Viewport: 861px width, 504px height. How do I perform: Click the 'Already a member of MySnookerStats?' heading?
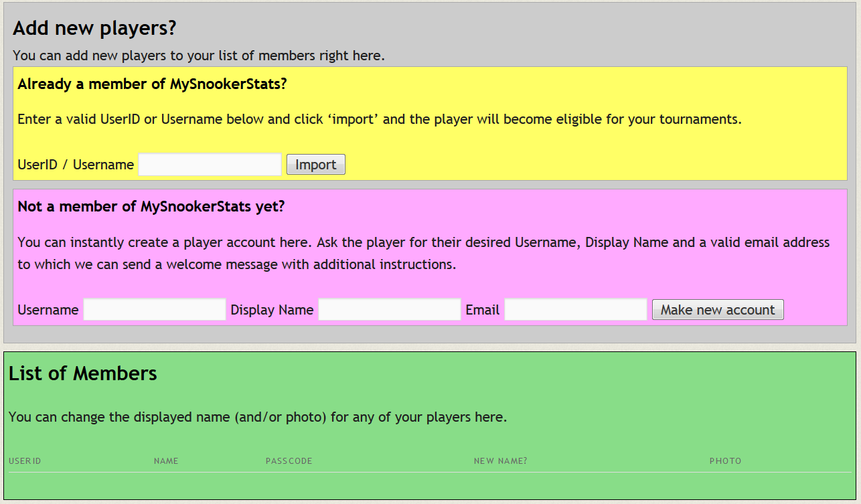tap(153, 84)
